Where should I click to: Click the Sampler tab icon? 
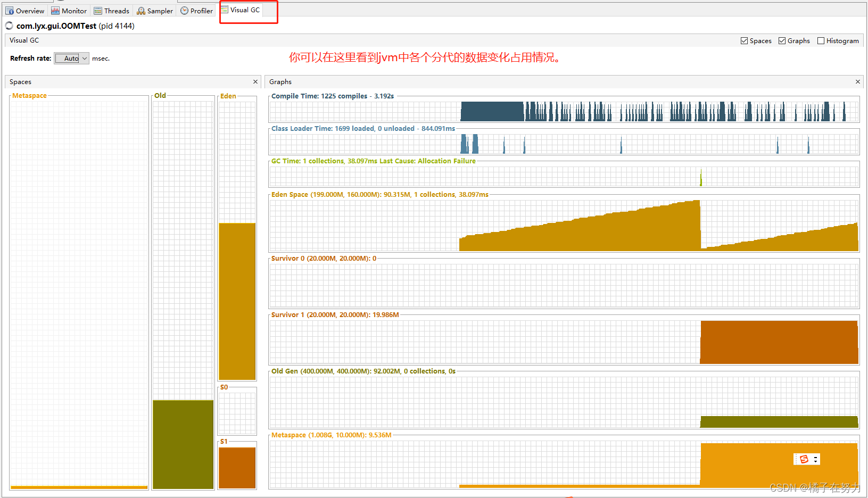point(141,11)
